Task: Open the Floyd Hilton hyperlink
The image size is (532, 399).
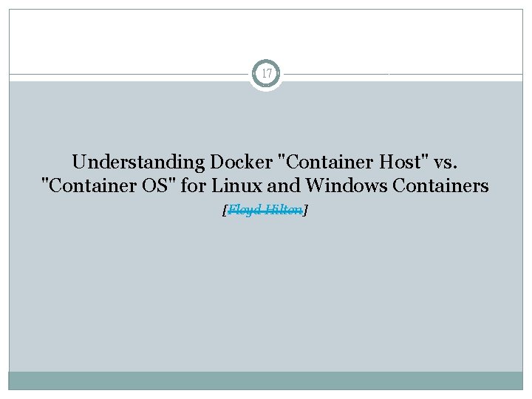Action: 265,211
